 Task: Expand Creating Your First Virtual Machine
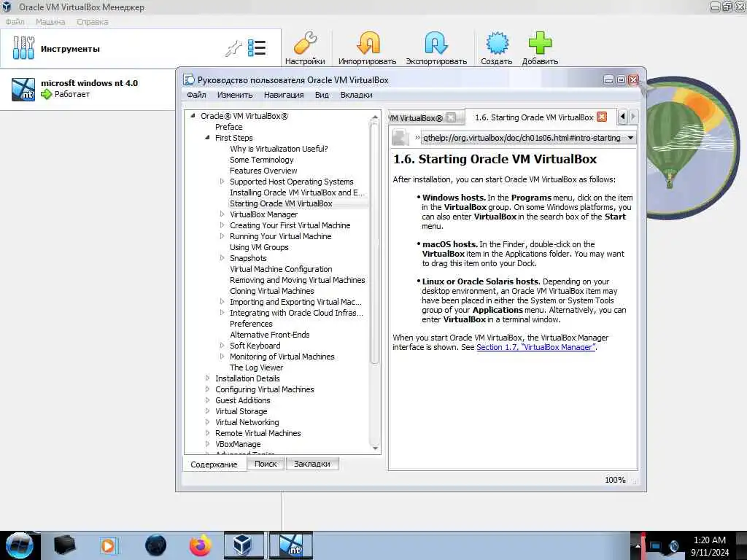222,225
